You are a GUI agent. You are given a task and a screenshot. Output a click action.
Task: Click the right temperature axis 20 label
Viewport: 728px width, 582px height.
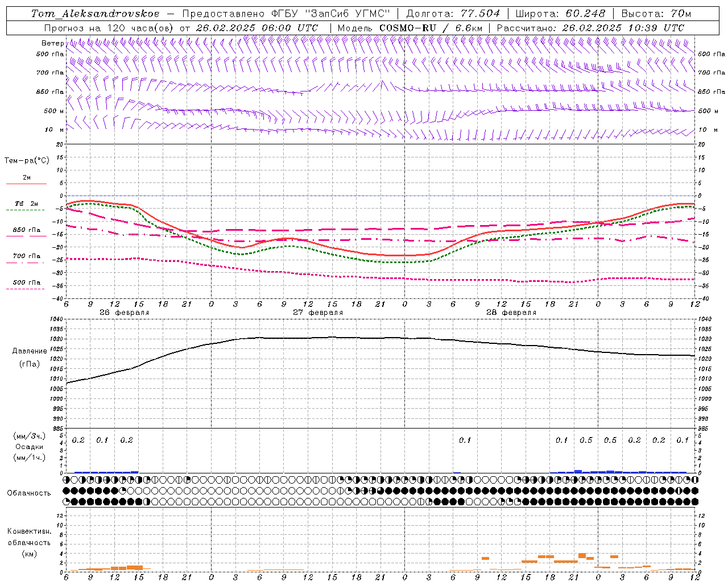(x=702, y=145)
